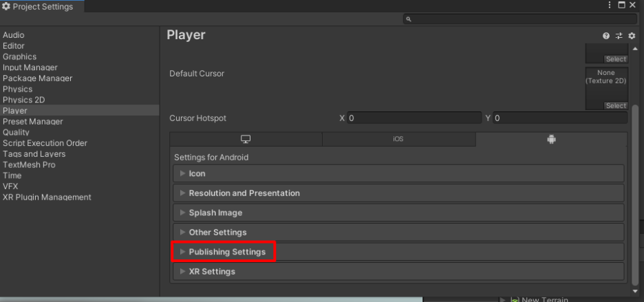
Task: Expand the Publishing Settings section
Action: (x=398, y=252)
